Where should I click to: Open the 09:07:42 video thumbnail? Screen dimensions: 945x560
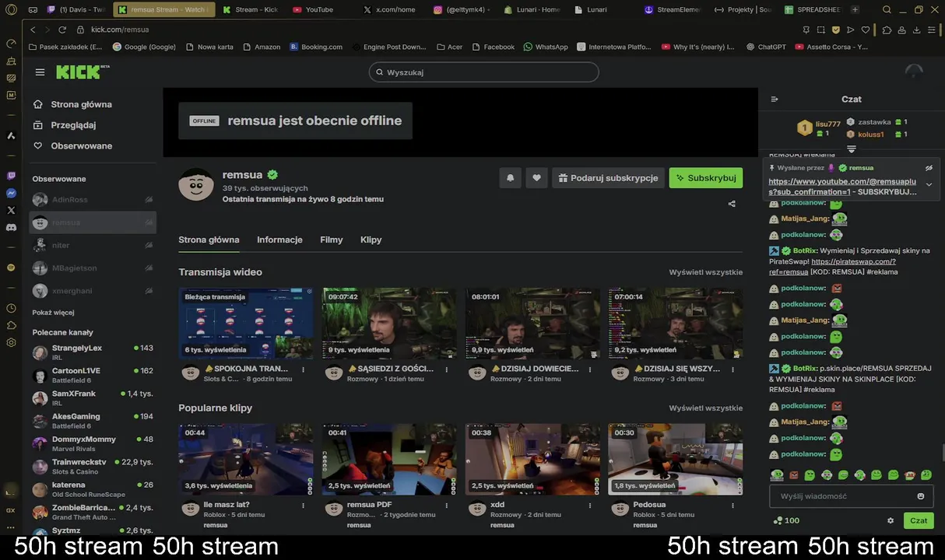389,324
